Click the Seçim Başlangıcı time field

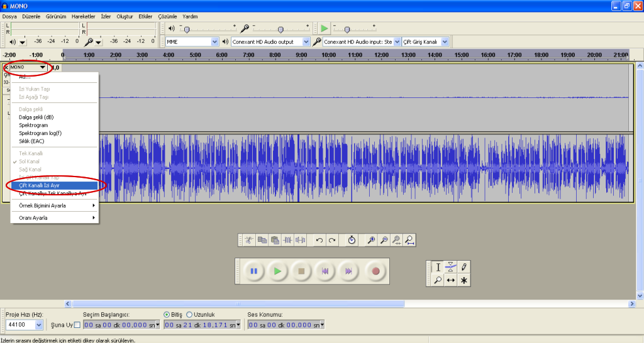click(121, 325)
